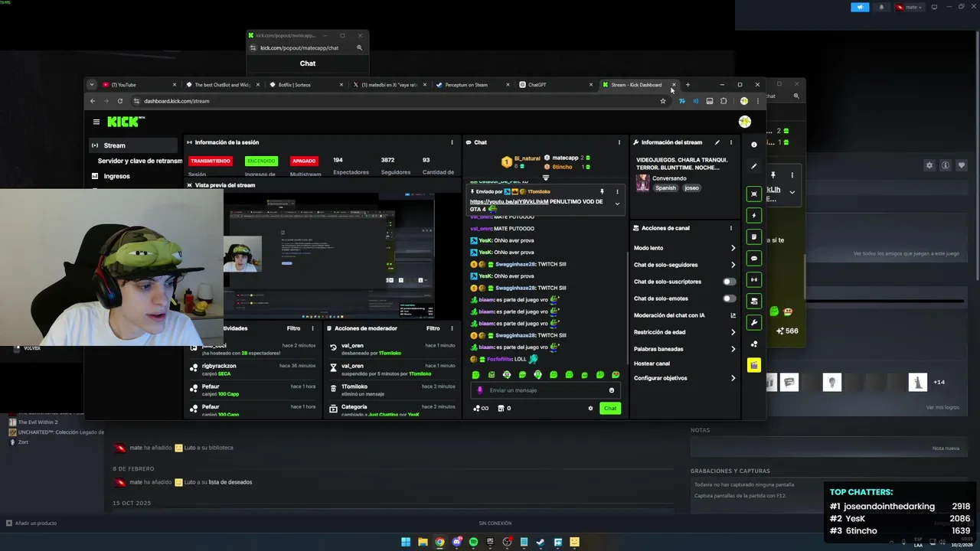The width and height of the screenshot is (980, 551).
Task: Select Stream in Kick sidebar
Action: click(x=133, y=145)
